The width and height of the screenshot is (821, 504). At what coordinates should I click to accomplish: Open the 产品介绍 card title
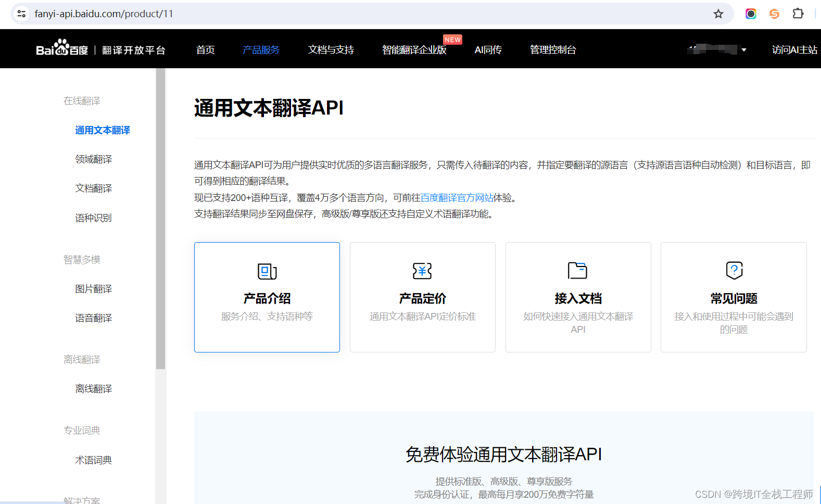pyautogui.click(x=267, y=299)
